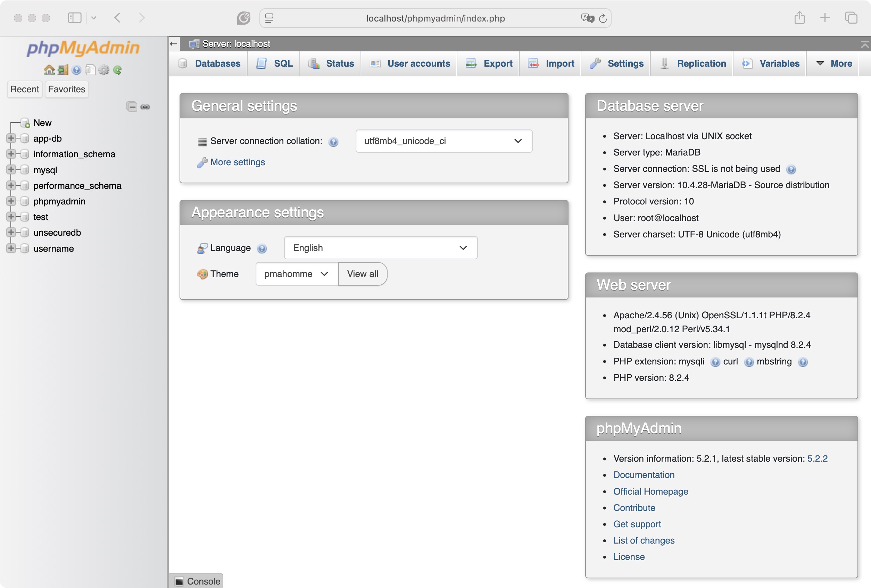This screenshot has height=588, width=871.
Task: Click the Home house icon in sidebar
Action: click(49, 70)
